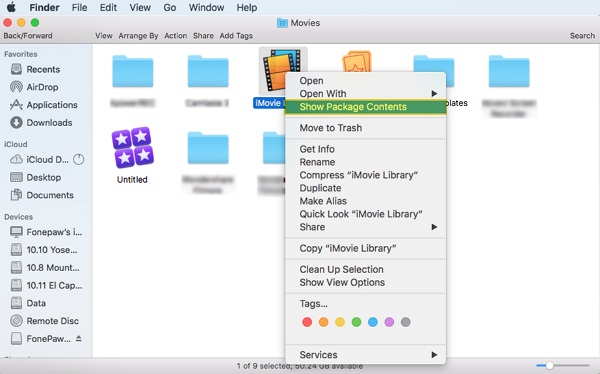
Task: Apply the purple tag color
Action: (389, 322)
